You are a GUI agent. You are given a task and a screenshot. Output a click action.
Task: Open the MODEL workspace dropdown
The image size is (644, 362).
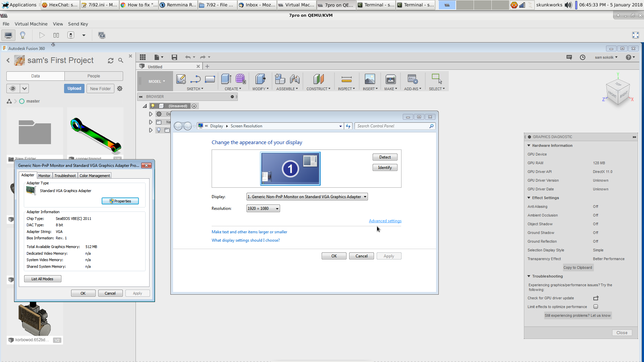(x=157, y=81)
